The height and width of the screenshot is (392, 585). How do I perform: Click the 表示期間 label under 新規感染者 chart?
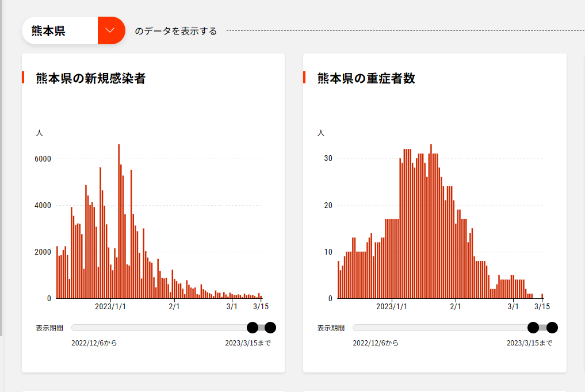pyautogui.click(x=49, y=328)
